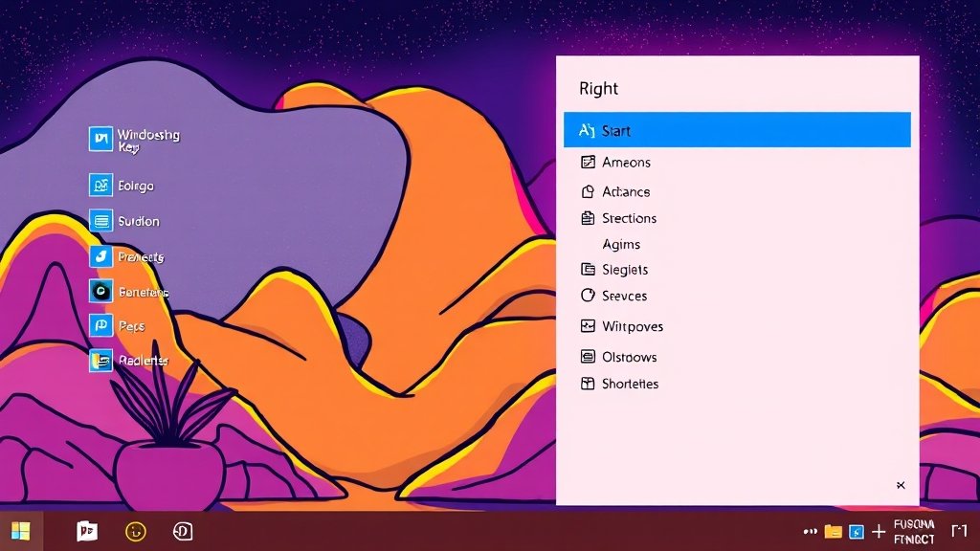Click Strections in the menu list
Screen dimensions: 980x551
click(x=629, y=218)
